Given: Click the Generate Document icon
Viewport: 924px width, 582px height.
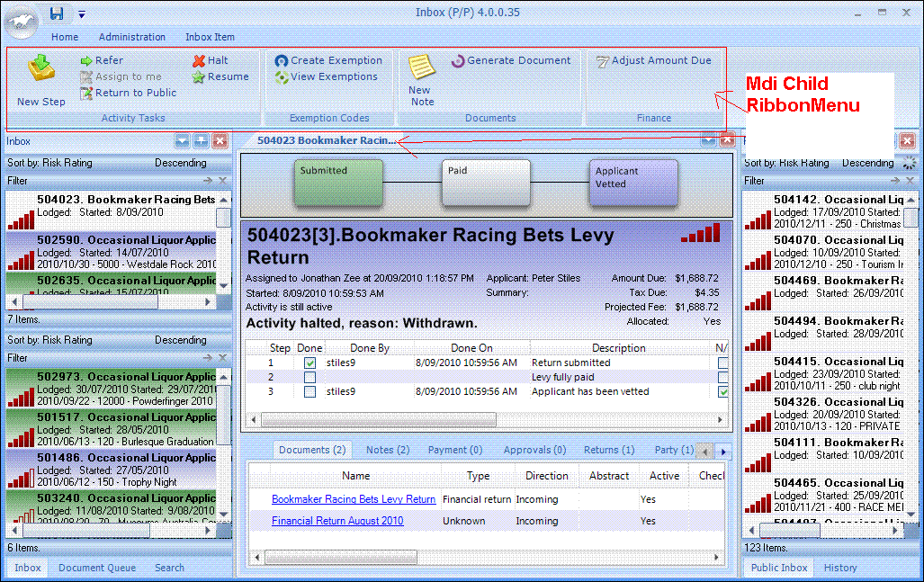Looking at the screenshot, I should 458,61.
